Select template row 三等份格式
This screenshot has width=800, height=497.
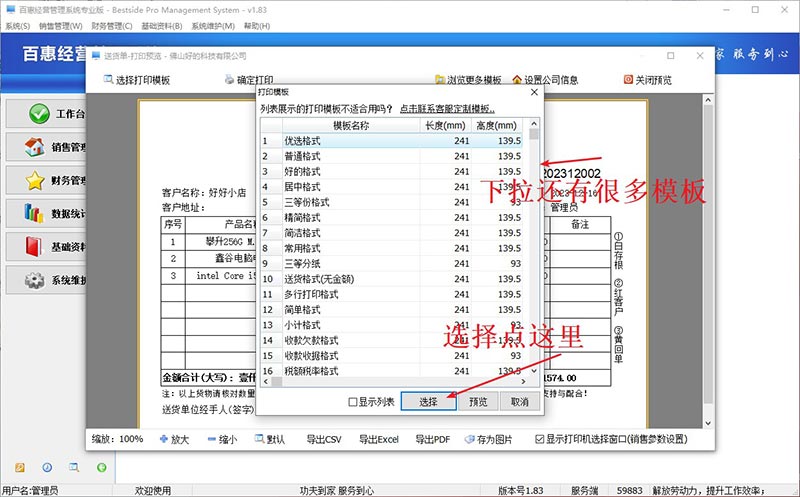click(x=393, y=202)
